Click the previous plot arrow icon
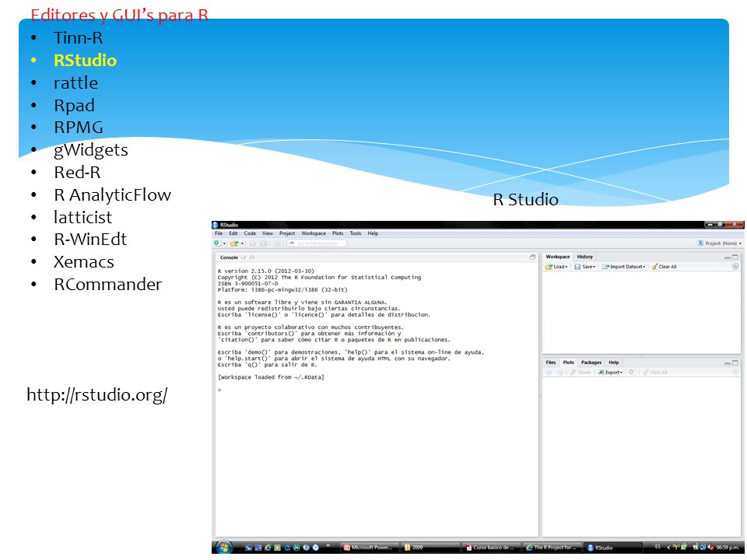747x560 pixels. 549,373
